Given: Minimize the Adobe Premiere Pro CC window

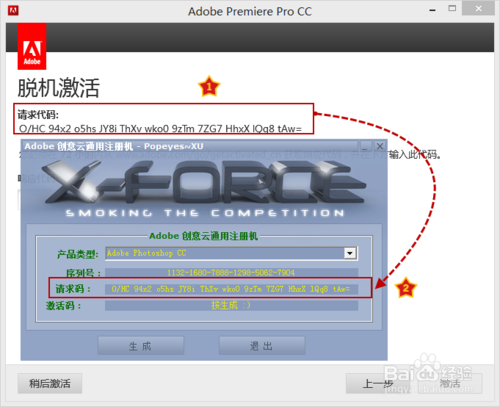Looking at the screenshot, I should [x=432, y=10].
